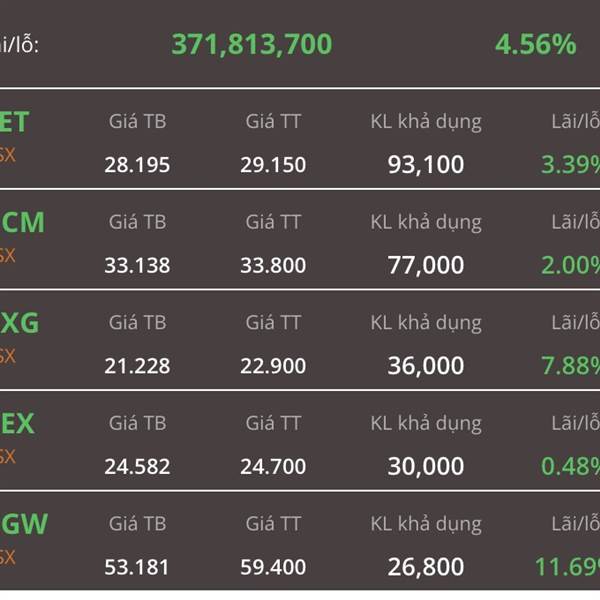
Task: Open the stock ticker ending in EX
Action: point(17,424)
